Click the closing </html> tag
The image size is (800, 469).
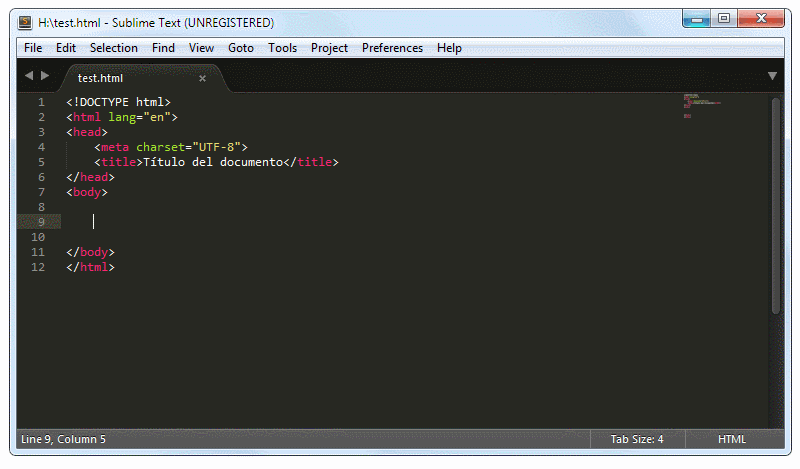pyautogui.click(x=90, y=267)
